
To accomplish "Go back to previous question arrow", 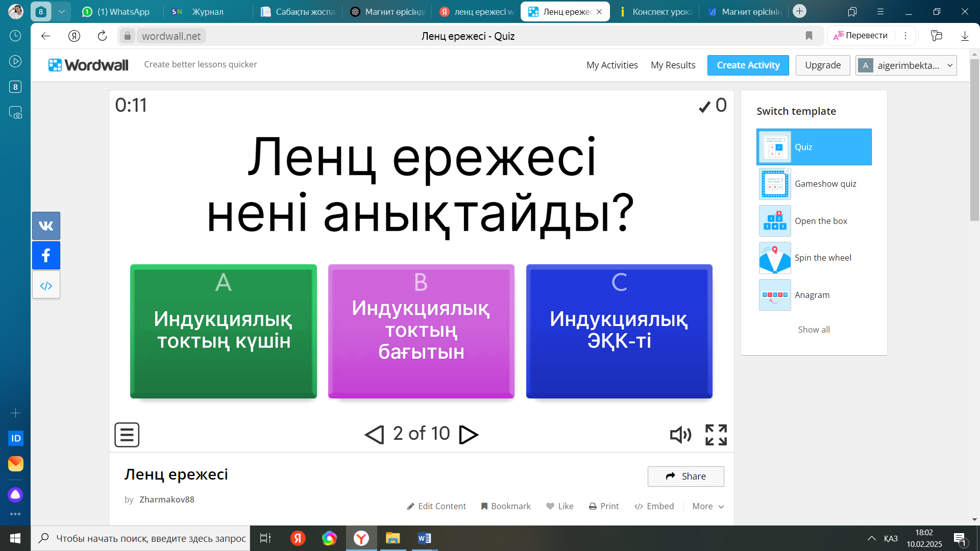I will 374,435.
